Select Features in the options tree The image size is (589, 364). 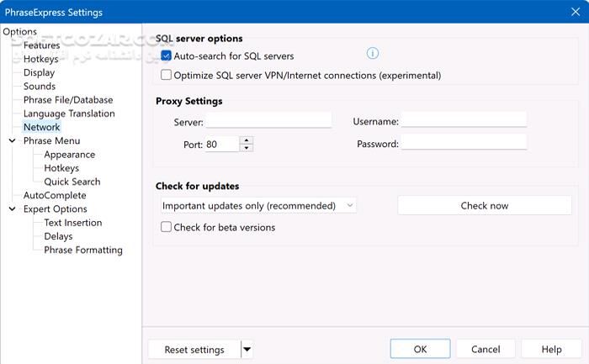(41, 45)
